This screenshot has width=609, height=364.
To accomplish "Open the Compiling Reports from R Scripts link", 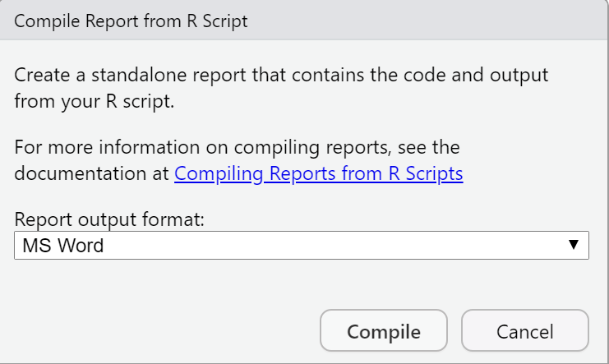I will click(319, 173).
